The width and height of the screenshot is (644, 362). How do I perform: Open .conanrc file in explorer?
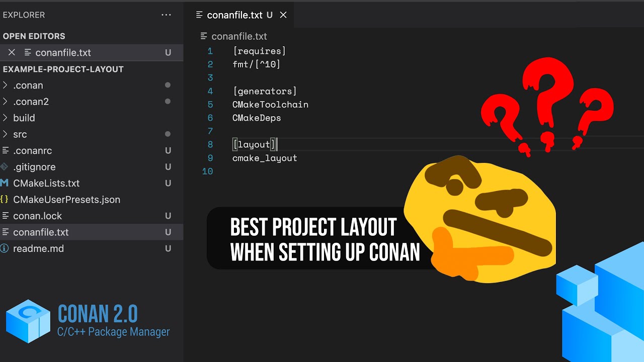click(x=33, y=150)
